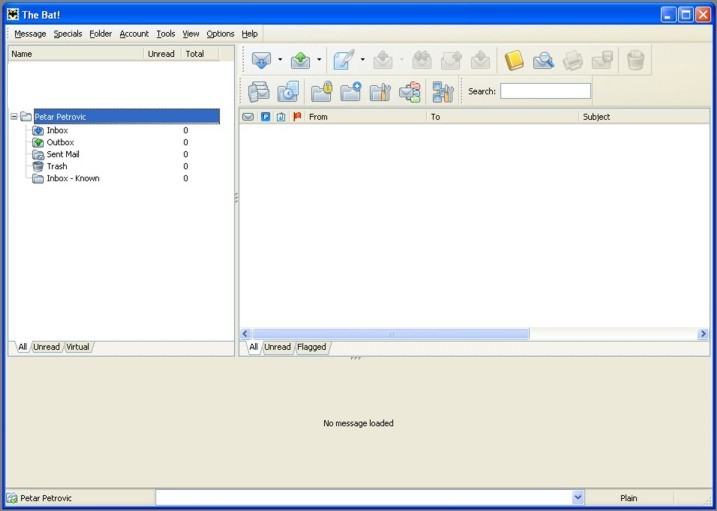Click the Total column header in folder pane
Viewport: 717px width, 511px height.
click(200, 54)
